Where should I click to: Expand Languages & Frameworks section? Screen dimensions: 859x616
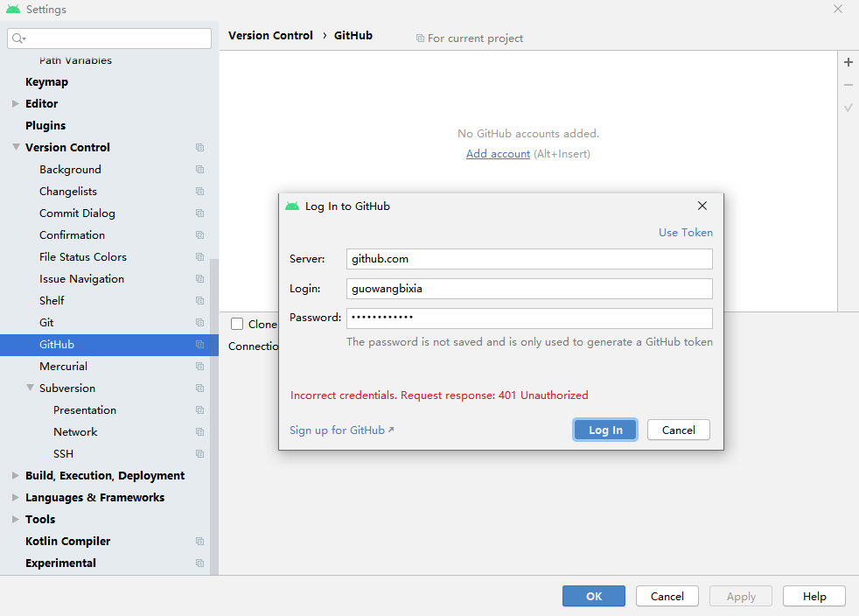coord(16,498)
